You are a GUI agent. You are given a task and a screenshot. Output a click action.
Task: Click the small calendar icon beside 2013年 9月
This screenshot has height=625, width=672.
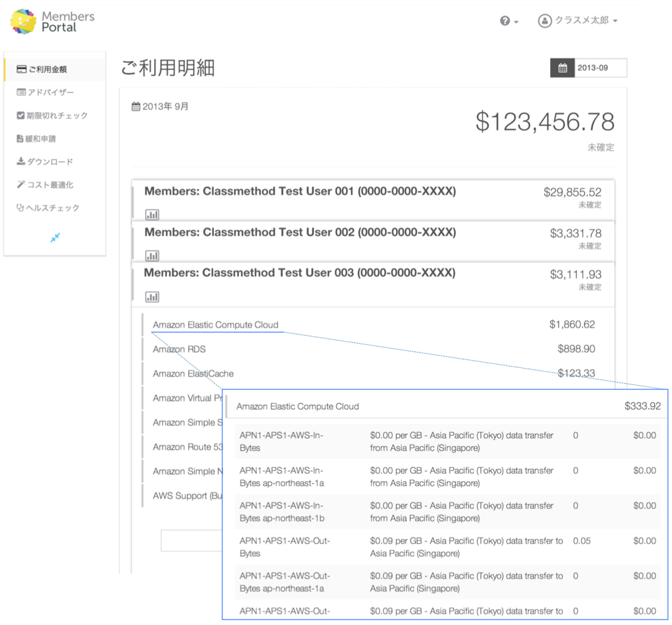pyautogui.click(x=136, y=107)
